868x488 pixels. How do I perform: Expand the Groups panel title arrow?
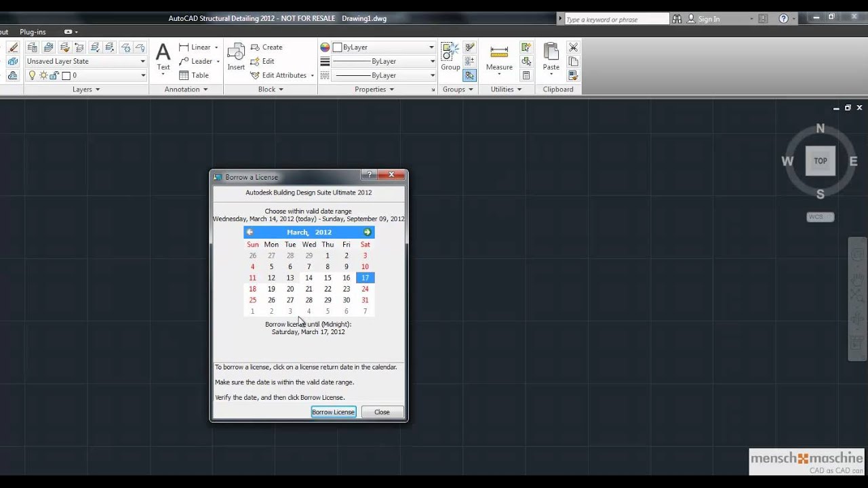click(x=470, y=89)
